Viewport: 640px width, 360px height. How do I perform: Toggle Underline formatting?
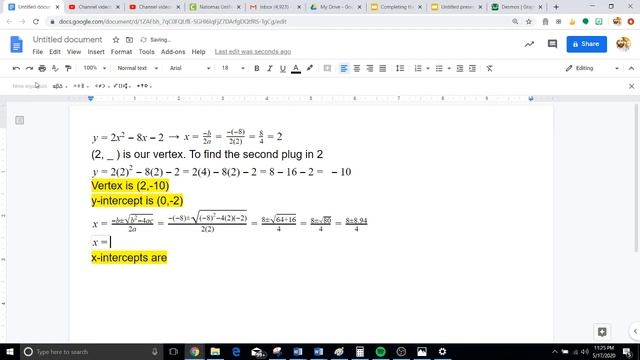(x=282, y=69)
